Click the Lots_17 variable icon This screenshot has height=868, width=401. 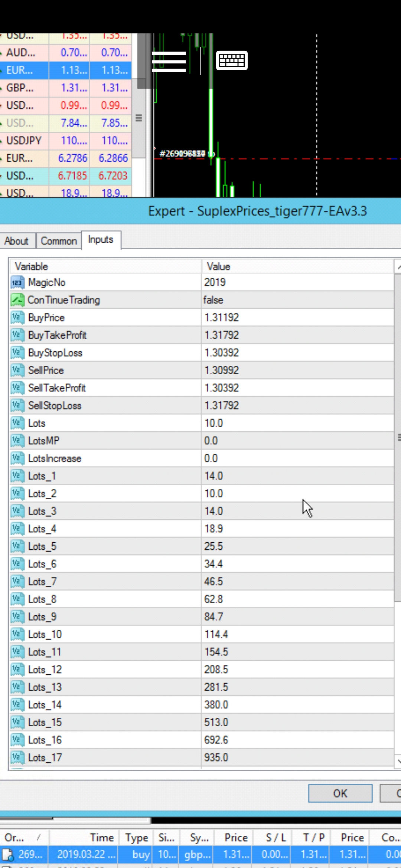click(17, 757)
